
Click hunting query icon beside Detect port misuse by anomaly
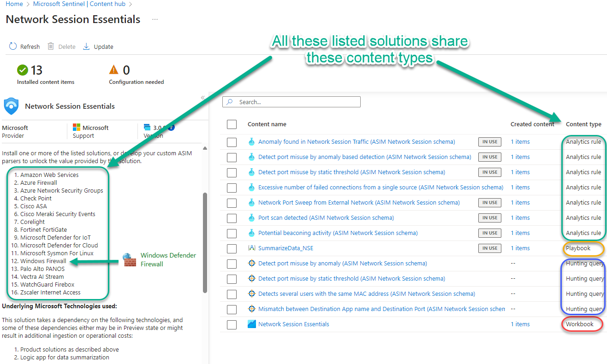pos(251,264)
